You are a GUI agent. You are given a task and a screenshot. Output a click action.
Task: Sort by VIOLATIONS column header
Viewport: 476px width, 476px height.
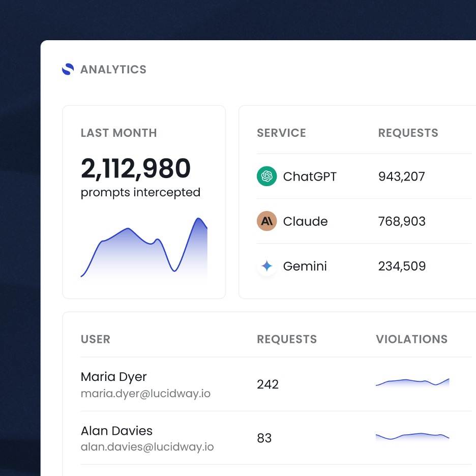coord(411,339)
